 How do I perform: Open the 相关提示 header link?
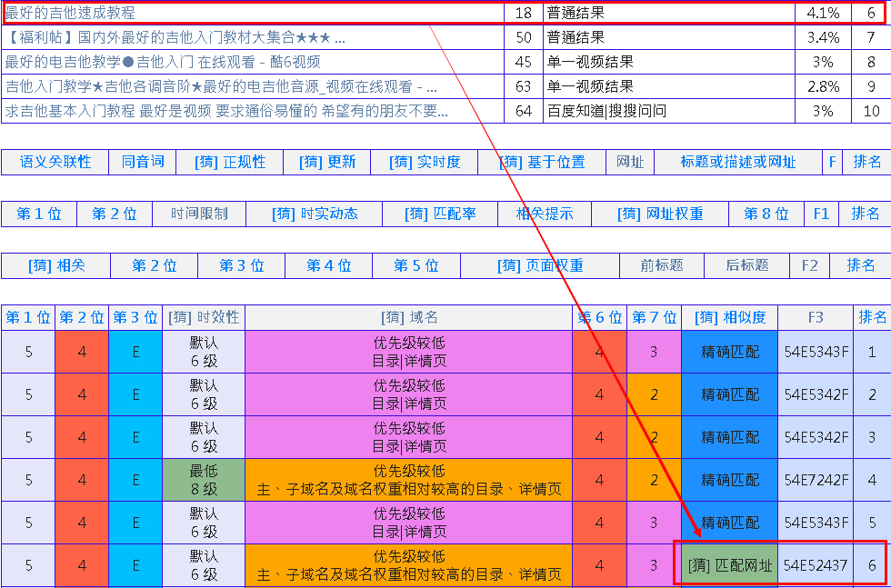pos(545,214)
